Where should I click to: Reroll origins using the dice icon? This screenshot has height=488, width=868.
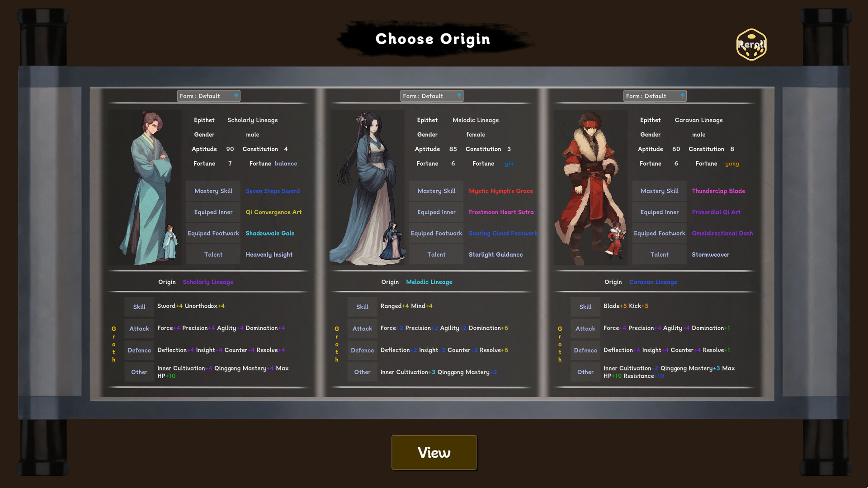tap(751, 45)
